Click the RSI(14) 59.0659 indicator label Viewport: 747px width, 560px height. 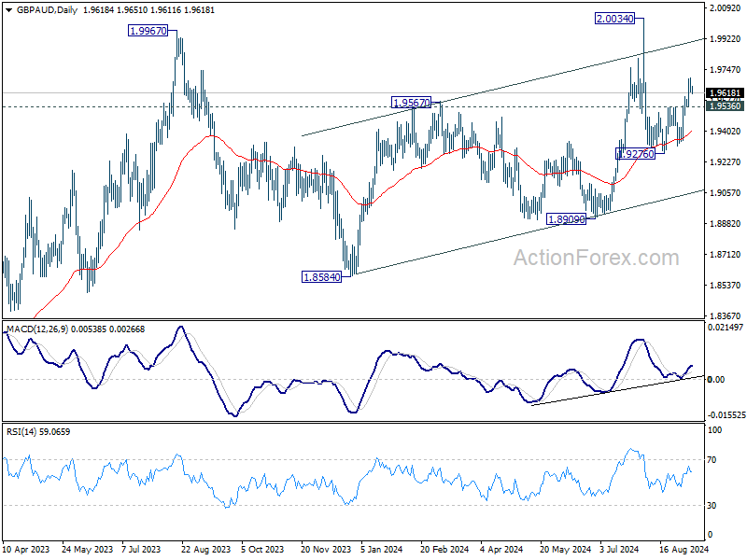coord(38,432)
